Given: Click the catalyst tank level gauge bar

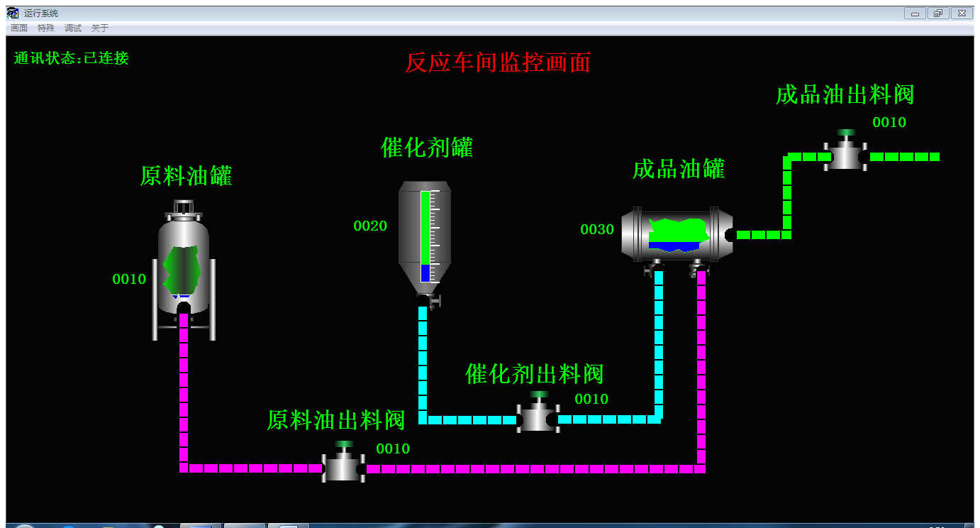Looking at the screenshot, I should pos(425,236).
